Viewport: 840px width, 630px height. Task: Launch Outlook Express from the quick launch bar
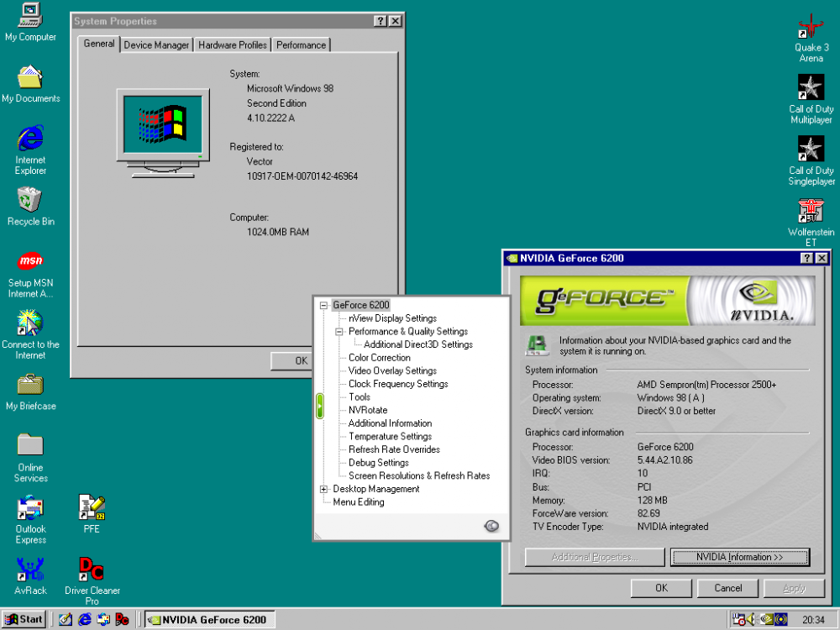coord(103,619)
